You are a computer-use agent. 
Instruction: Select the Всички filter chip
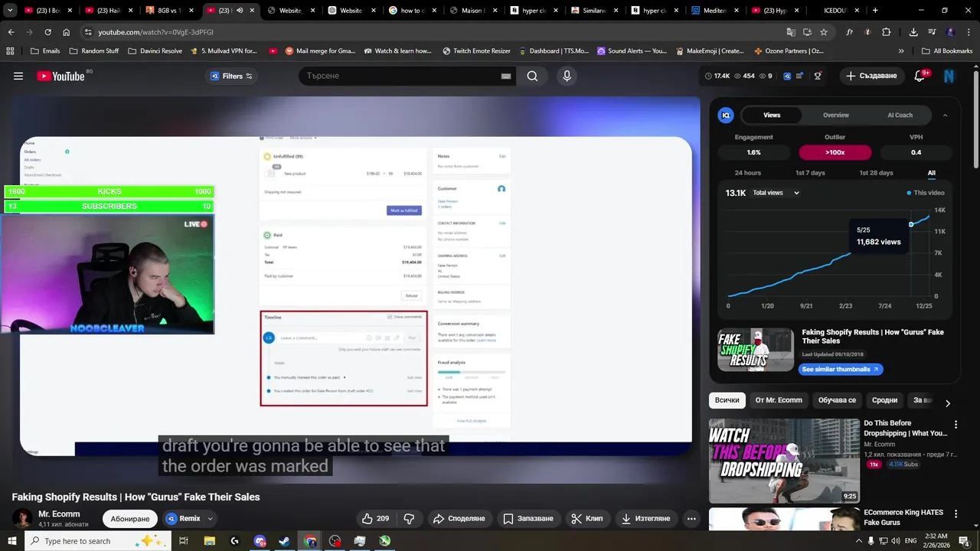tap(727, 400)
